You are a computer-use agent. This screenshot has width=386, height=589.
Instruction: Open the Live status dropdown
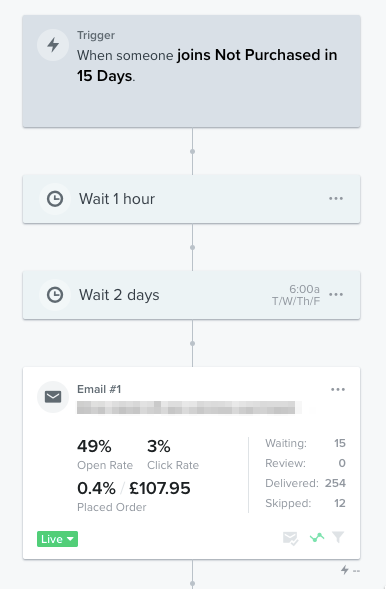[x=57, y=539]
